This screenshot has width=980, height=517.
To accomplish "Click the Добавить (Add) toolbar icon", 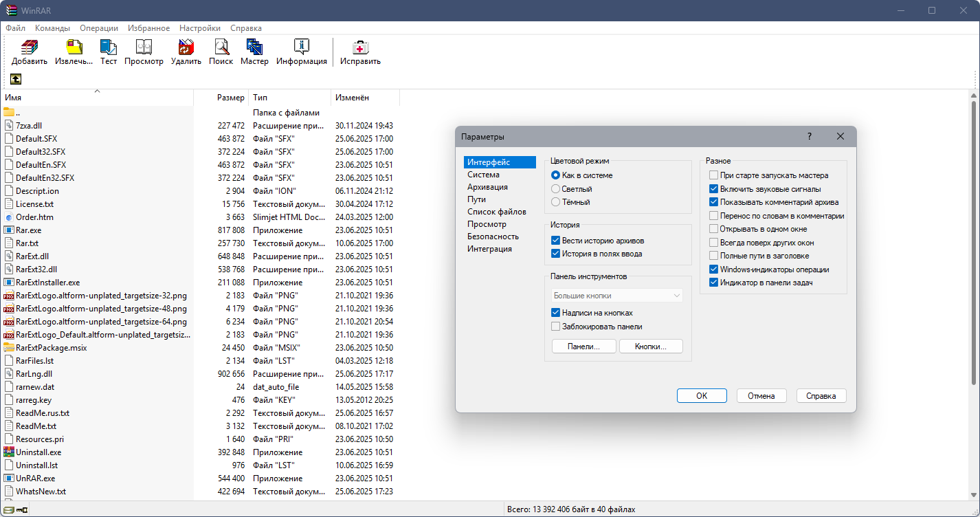I will pyautogui.click(x=30, y=47).
